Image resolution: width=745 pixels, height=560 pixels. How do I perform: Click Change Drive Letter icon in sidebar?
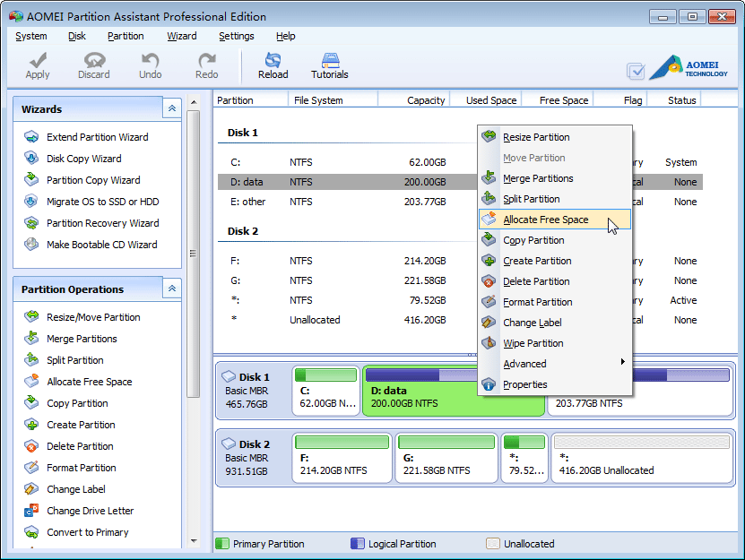pos(31,511)
